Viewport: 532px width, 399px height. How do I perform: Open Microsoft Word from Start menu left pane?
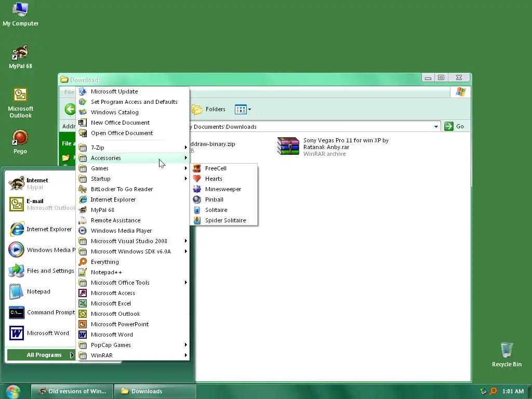(41, 333)
